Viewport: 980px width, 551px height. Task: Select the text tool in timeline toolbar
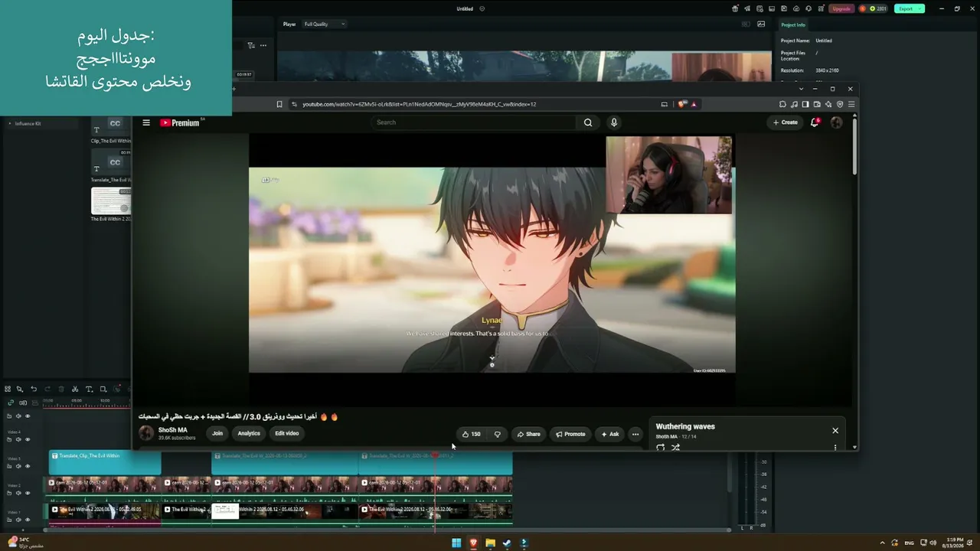(89, 389)
